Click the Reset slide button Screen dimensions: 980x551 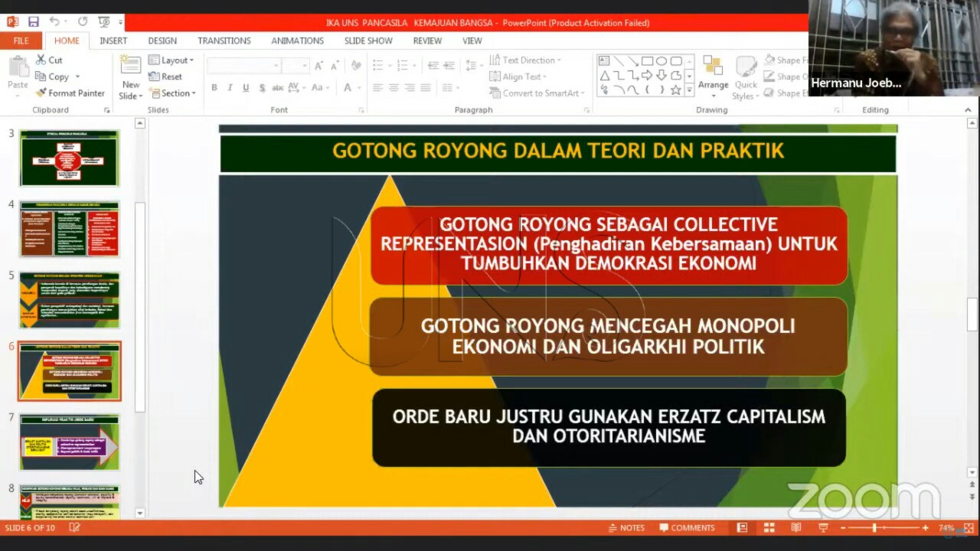[165, 77]
